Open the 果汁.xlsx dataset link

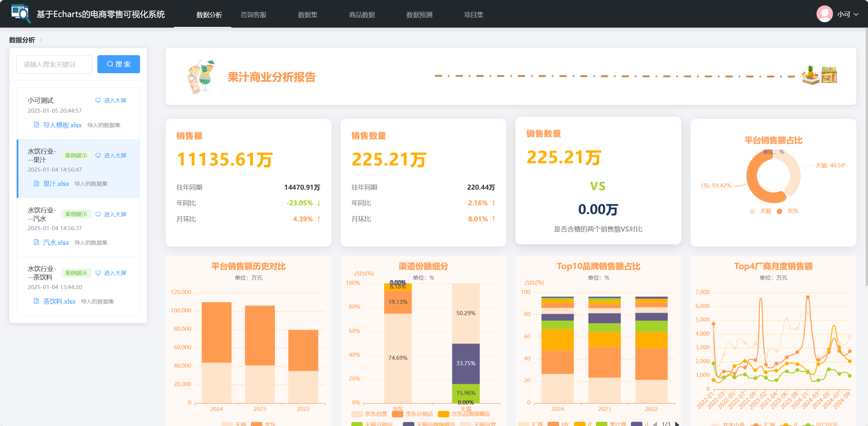point(56,184)
